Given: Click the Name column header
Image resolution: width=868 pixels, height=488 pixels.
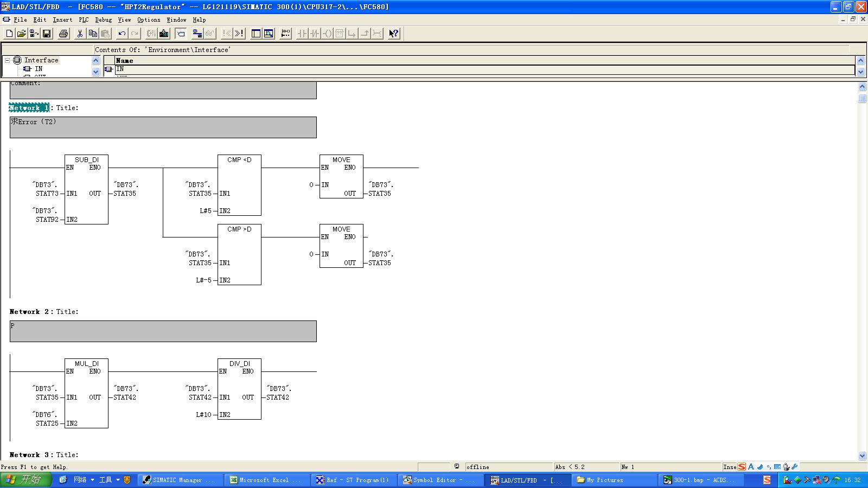Looking at the screenshot, I should click(485, 61).
